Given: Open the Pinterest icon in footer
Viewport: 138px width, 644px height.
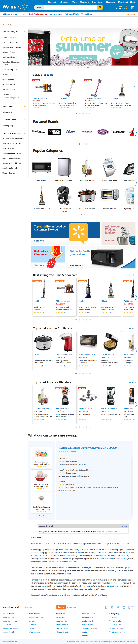Looking at the screenshot, I should pyautogui.click(x=112, y=607).
